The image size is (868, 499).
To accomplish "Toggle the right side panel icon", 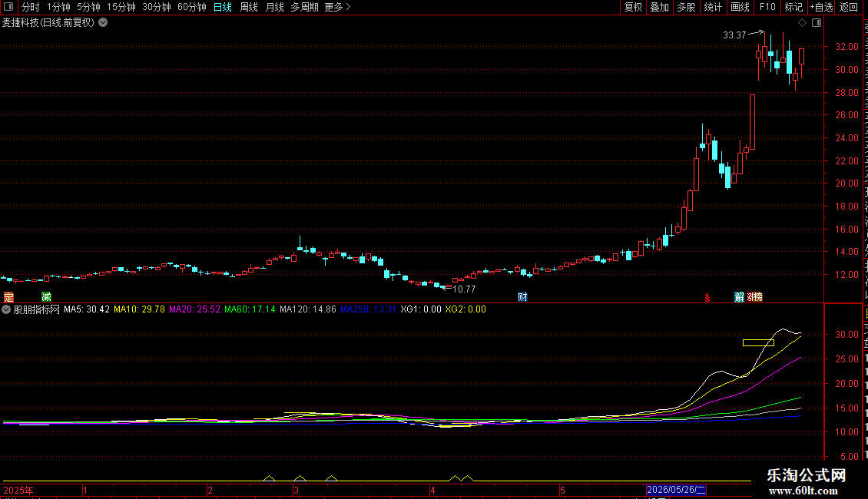I will (817, 23).
